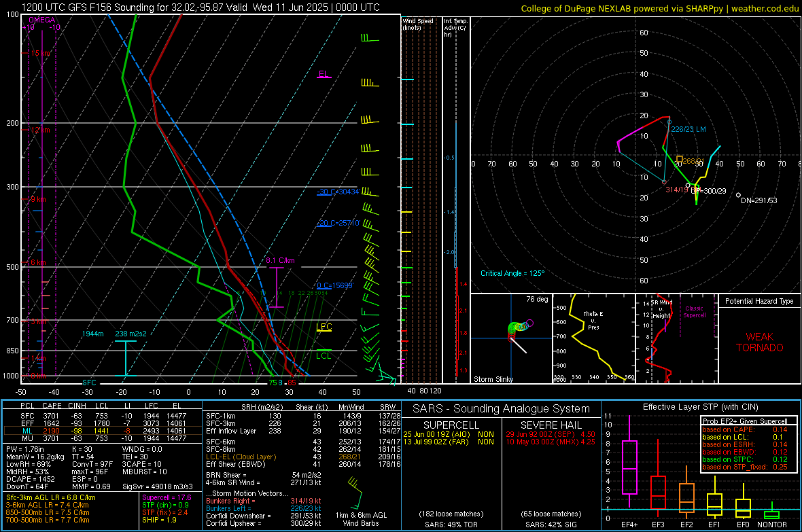The height and width of the screenshot is (532, 802).
Task: Click the 'LCL-EL (Cloud Layer)' row
Action: click(x=303, y=457)
